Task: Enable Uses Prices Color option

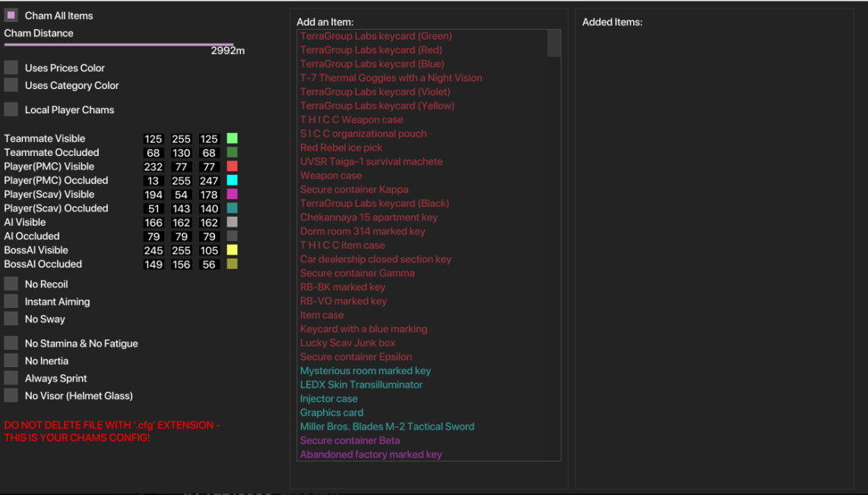Action: pos(11,68)
